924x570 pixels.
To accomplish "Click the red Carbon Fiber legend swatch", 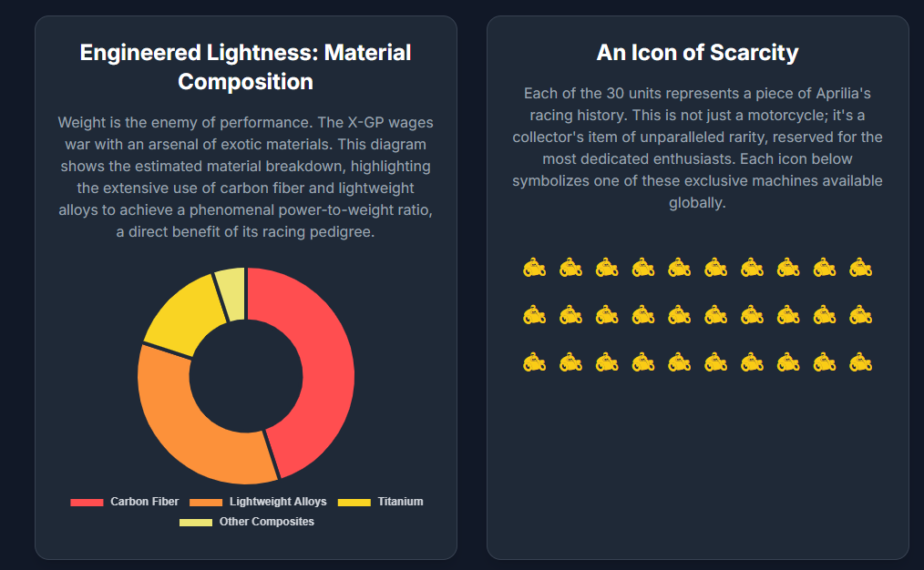I will click(x=87, y=502).
